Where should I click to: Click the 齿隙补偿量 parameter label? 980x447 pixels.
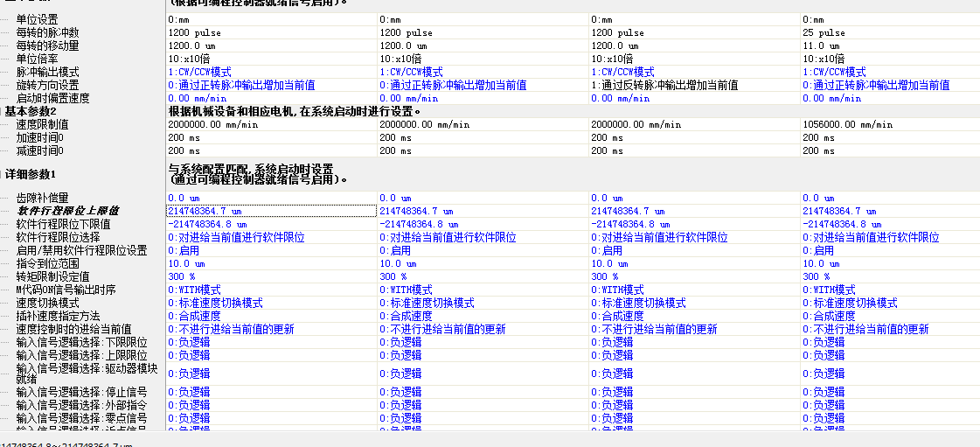pos(42,198)
